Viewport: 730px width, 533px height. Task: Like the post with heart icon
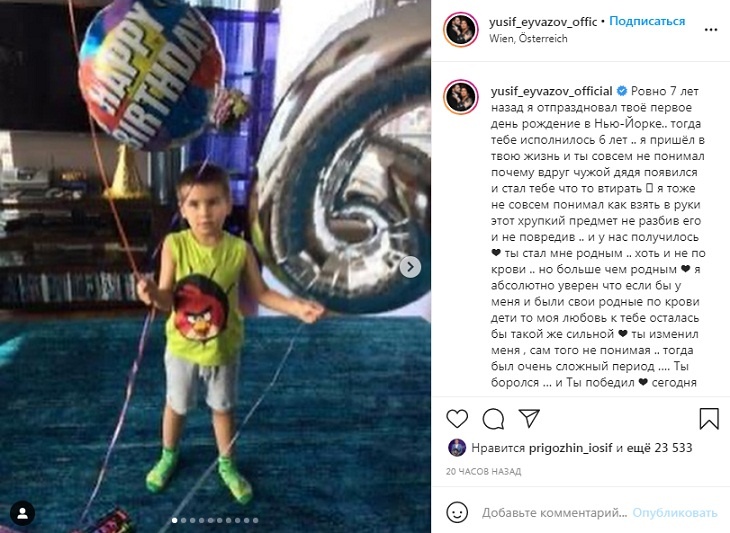457,418
